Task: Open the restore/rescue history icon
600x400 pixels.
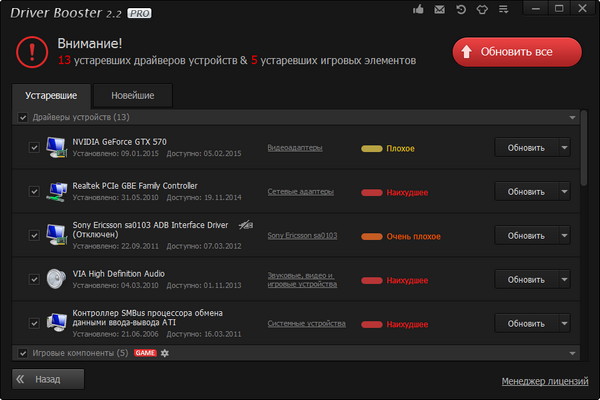Action: pos(461,9)
